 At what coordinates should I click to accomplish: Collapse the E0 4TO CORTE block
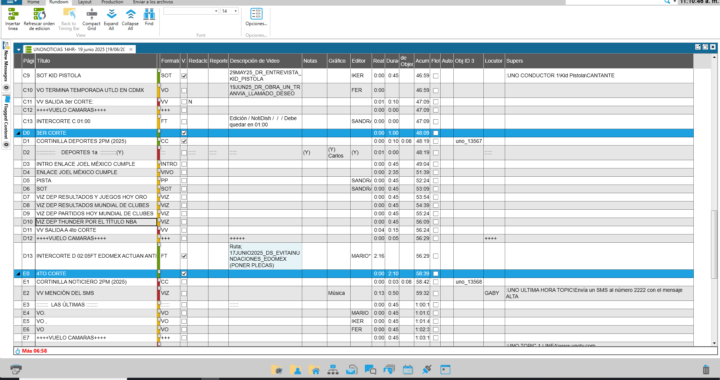(x=18, y=274)
